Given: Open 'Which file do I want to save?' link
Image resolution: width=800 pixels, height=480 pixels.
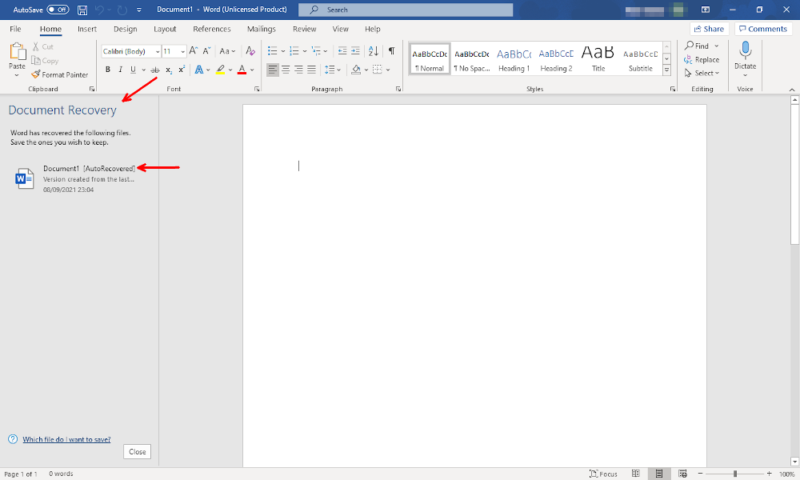Looking at the screenshot, I should pyautogui.click(x=66, y=440).
